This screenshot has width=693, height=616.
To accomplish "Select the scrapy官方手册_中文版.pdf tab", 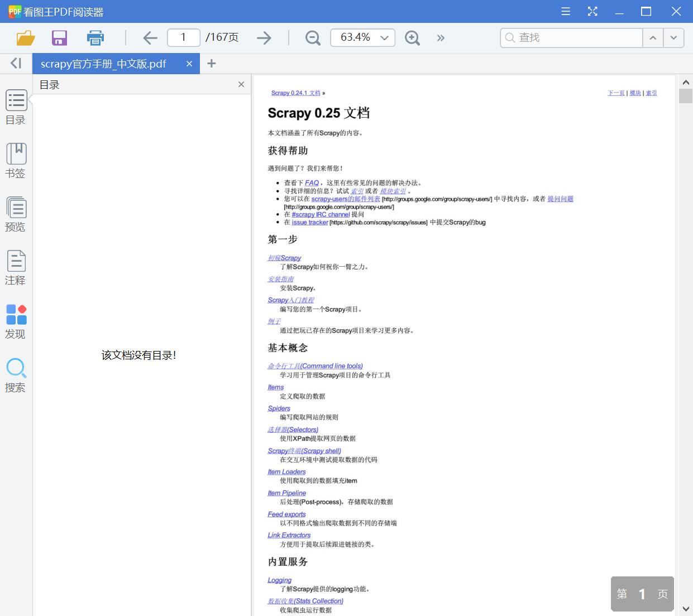I will pos(103,64).
